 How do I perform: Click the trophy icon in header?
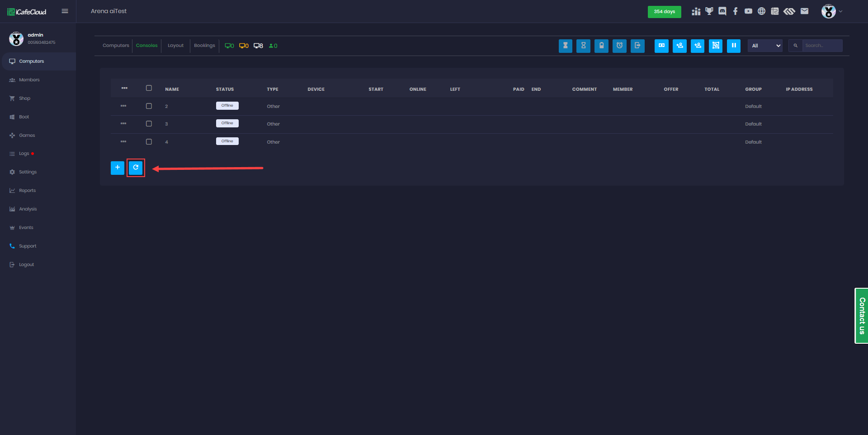click(x=709, y=11)
